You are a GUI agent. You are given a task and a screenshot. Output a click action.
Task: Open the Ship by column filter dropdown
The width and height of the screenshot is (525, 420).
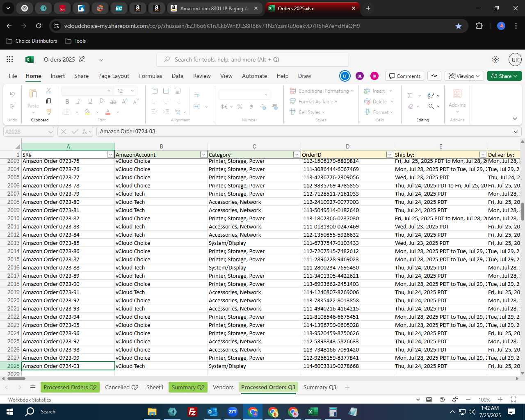tap(483, 155)
